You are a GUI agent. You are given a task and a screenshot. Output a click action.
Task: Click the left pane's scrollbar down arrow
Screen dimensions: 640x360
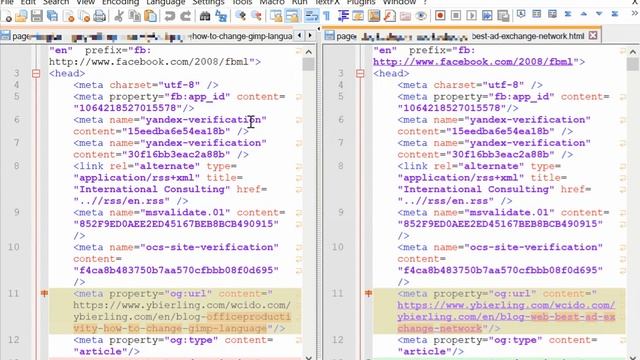click(309, 358)
